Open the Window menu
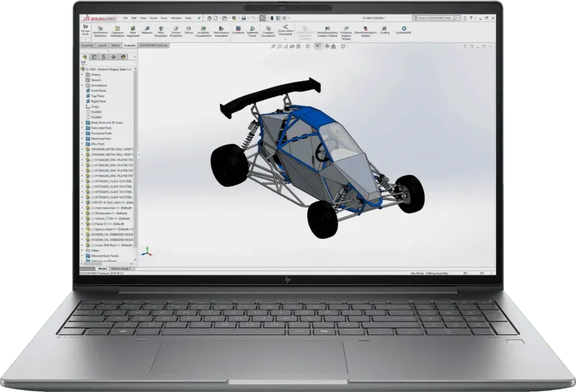 click(176, 18)
